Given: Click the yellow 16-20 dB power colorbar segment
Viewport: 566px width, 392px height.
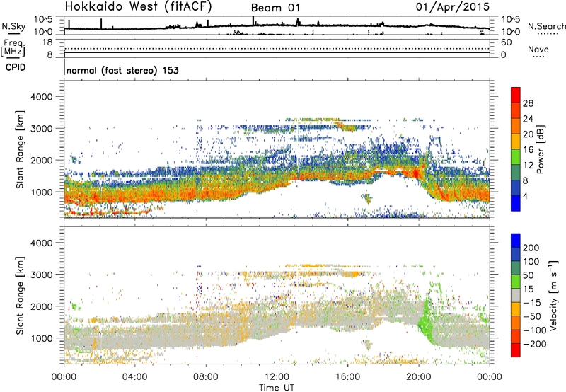Looking at the screenshot, I should point(516,142).
